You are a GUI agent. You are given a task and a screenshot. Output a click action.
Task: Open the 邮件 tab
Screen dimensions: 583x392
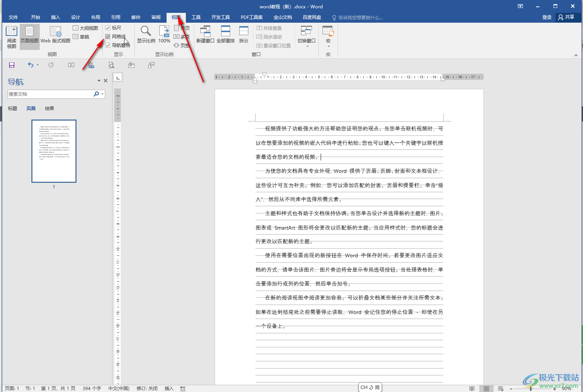(x=136, y=17)
